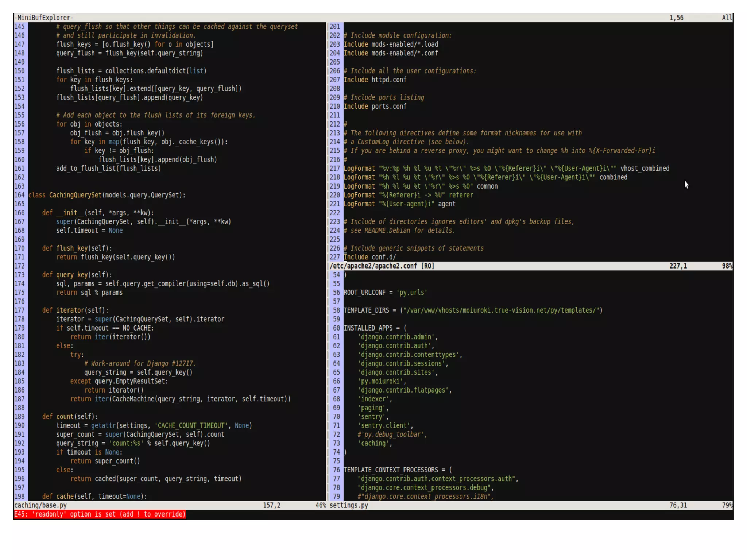
Task: Click the vertical split separator between panes
Action: [327, 146]
